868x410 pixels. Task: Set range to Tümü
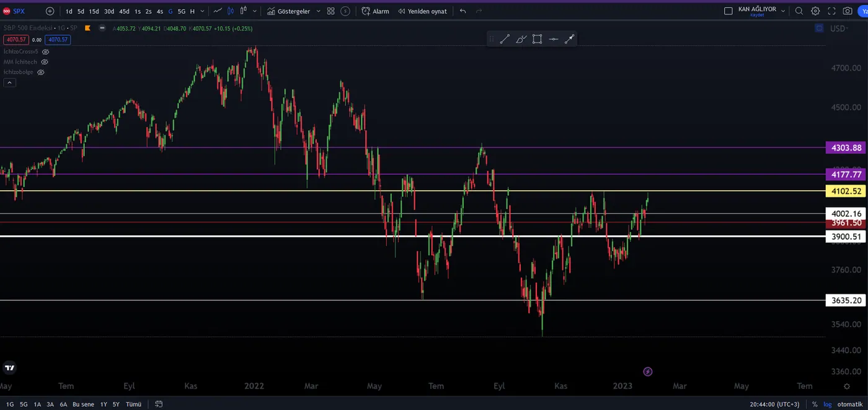tap(133, 404)
